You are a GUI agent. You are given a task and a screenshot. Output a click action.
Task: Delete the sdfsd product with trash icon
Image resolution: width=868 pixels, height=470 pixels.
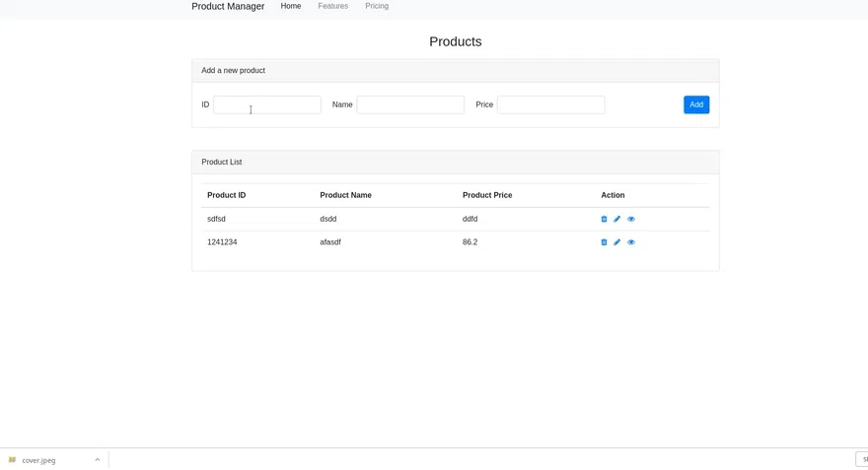point(604,219)
